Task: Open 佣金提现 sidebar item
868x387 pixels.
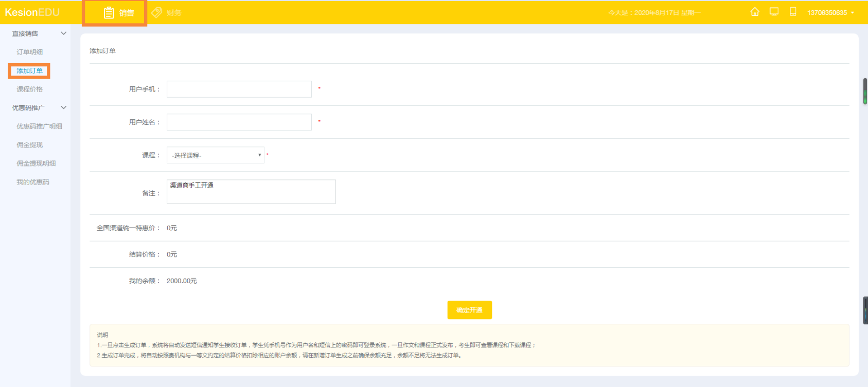Action: click(30, 145)
